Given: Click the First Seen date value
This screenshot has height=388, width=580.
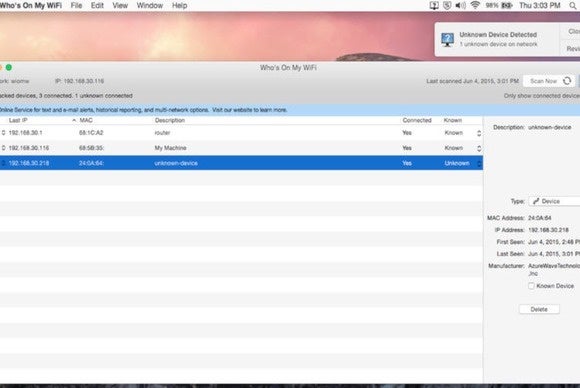Looking at the screenshot, I should coord(554,242).
